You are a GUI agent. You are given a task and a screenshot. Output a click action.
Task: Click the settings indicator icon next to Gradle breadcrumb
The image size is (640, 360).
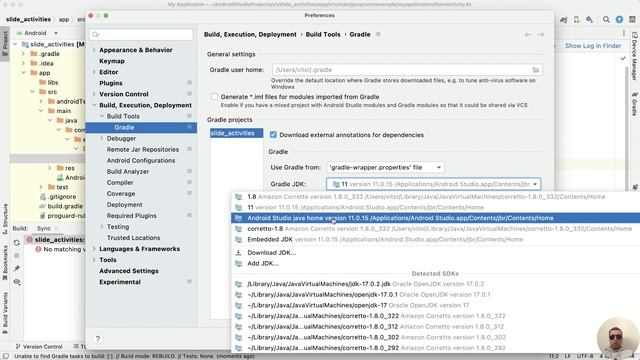point(378,34)
